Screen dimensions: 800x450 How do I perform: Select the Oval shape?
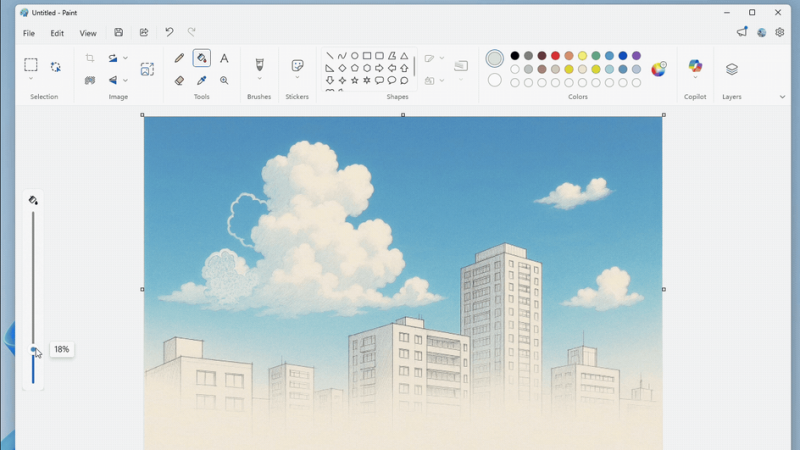click(355, 56)
